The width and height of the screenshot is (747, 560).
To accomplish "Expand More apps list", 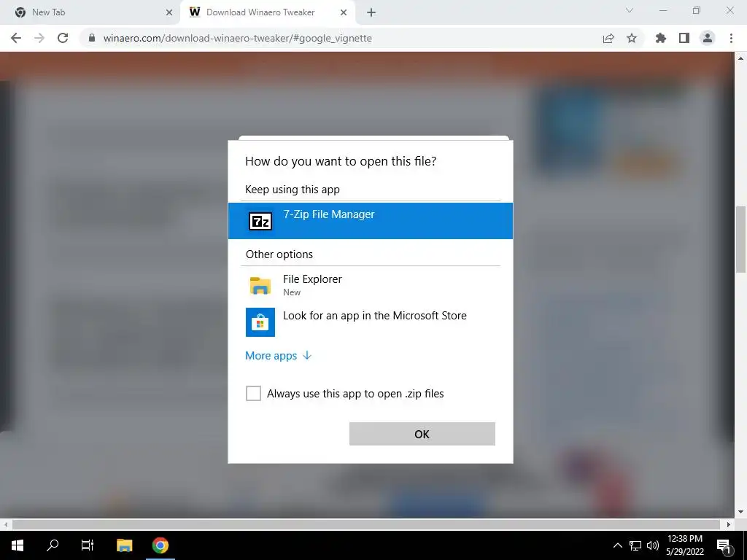I will [x=278, y=356].
